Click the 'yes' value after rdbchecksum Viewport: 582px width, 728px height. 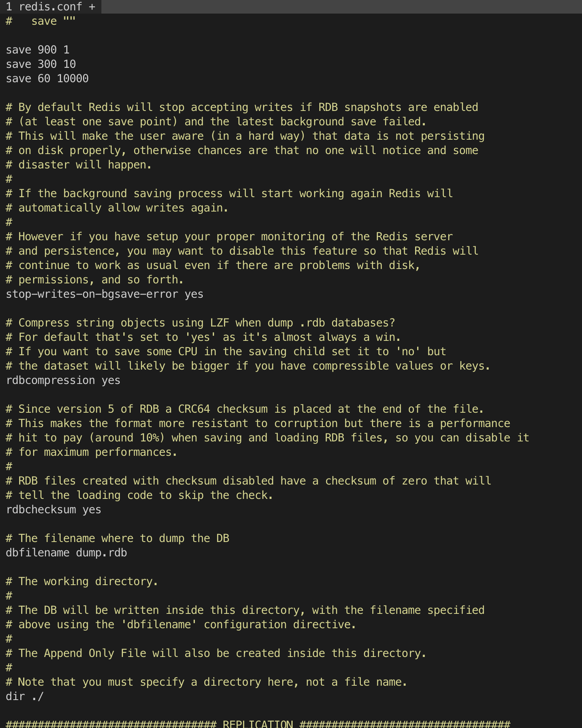tap(92, 510)
